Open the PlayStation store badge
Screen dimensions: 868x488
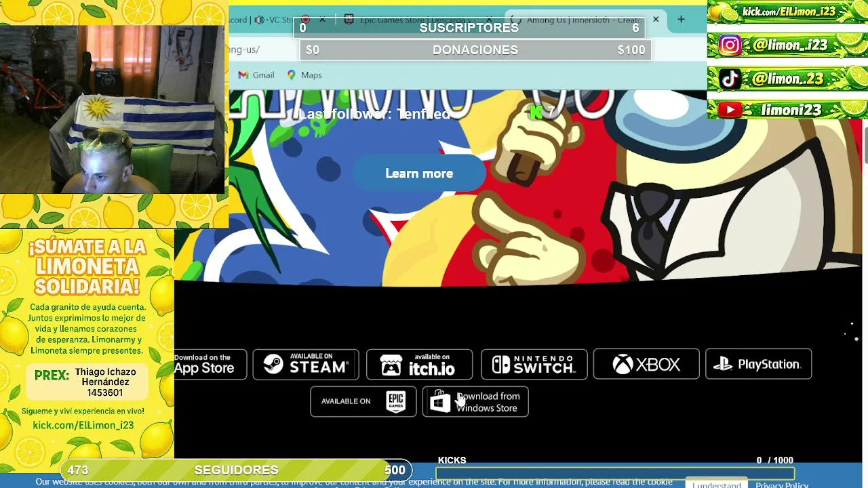point(758,365)
